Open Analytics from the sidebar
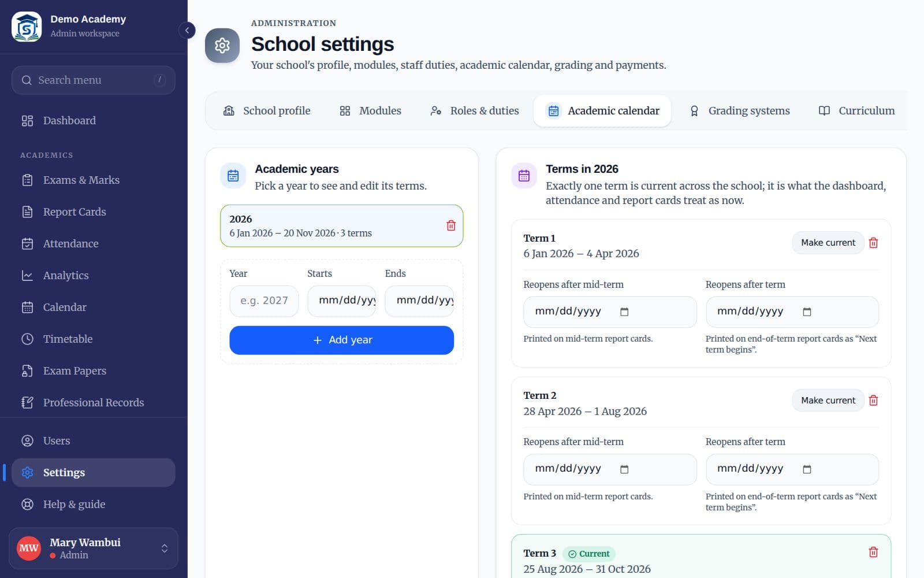Image resolution: width=924 pixels, height=578 pixels. pyautogui.click(x=93, y=276)
